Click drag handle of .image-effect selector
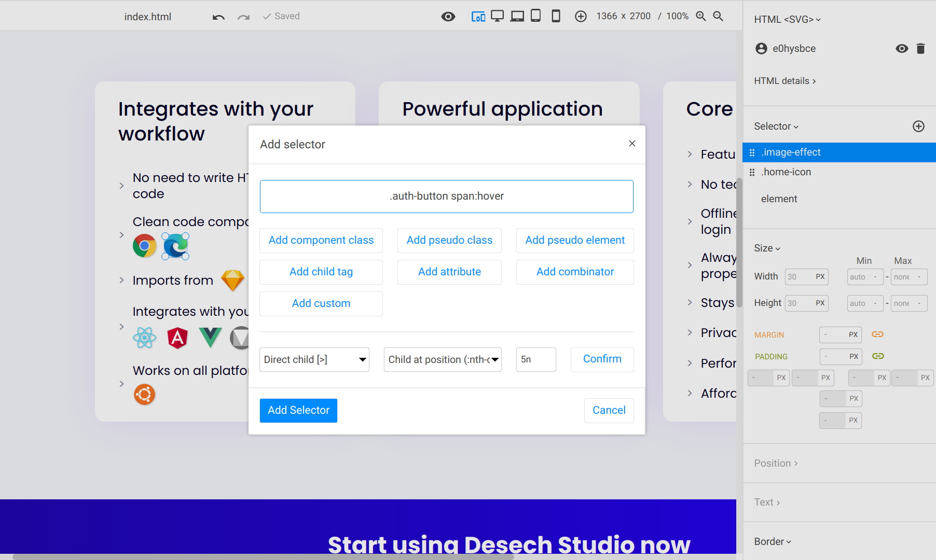This screenshot has width=936, height=560. pos(752,152)
